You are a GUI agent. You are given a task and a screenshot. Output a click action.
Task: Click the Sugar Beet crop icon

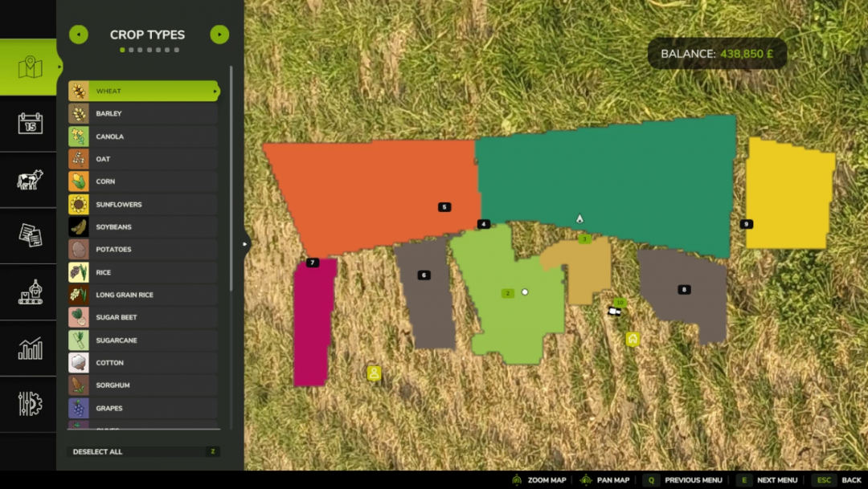pos(79,317)
